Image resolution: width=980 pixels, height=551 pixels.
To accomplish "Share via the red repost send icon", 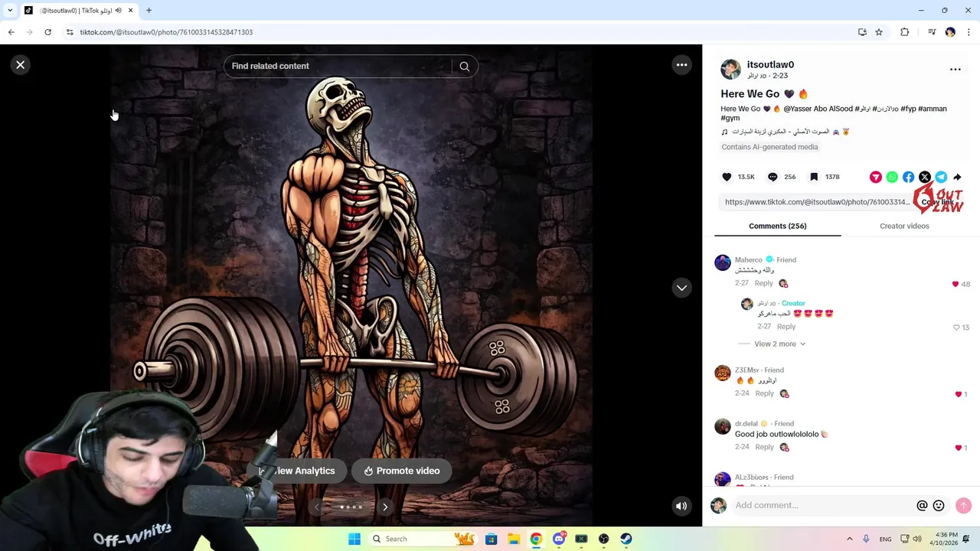I will click(x=876, y=177).
